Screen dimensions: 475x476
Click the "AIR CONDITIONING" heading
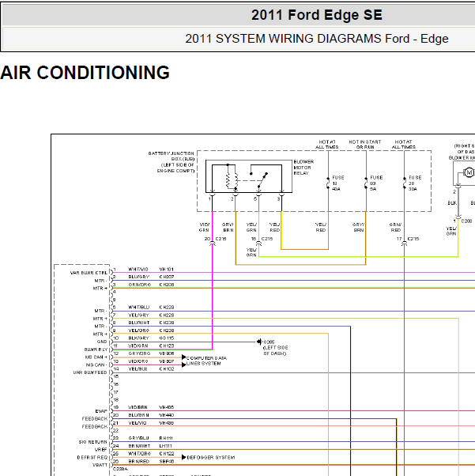pos(85,73)
